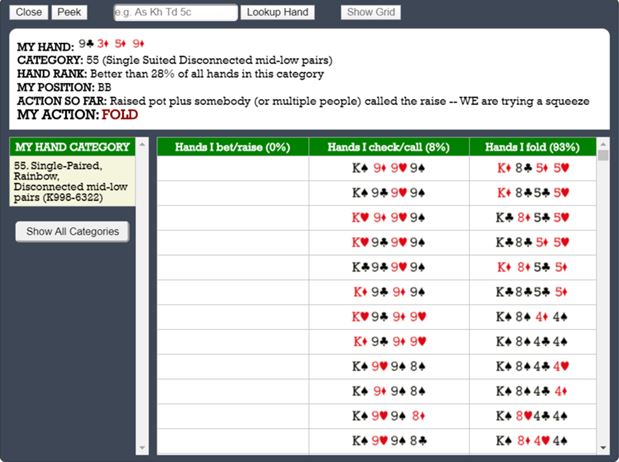The height and width of the screenshot is (462, 619).
Task: Select fold hand K♠ 8♠ 4♦ 4♠
Action: [x=533, y=317]
